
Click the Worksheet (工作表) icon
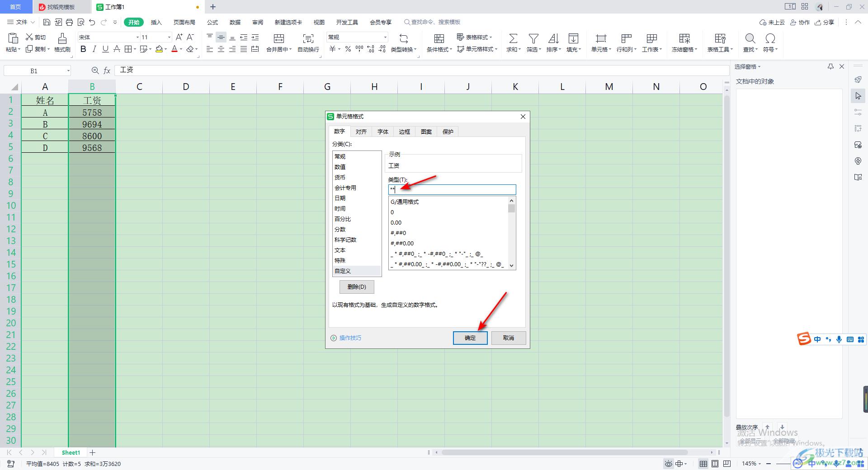pos(651,38)
